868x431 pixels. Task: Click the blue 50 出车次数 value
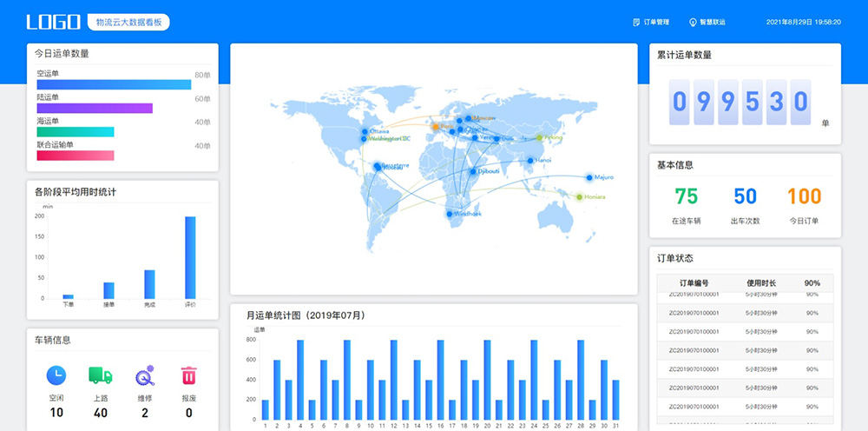[745, 196]
